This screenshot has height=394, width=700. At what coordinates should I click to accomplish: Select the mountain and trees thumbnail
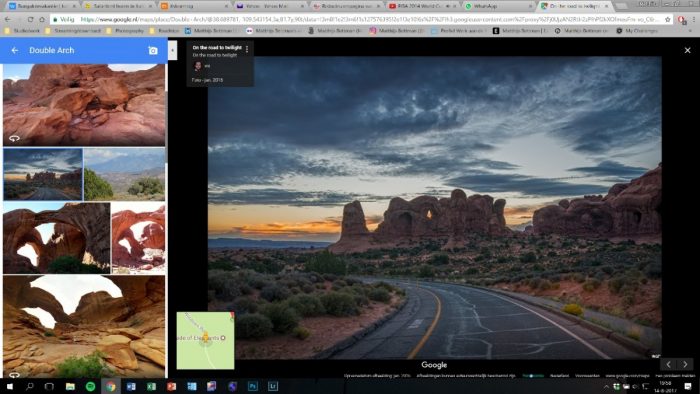point(125,174)
